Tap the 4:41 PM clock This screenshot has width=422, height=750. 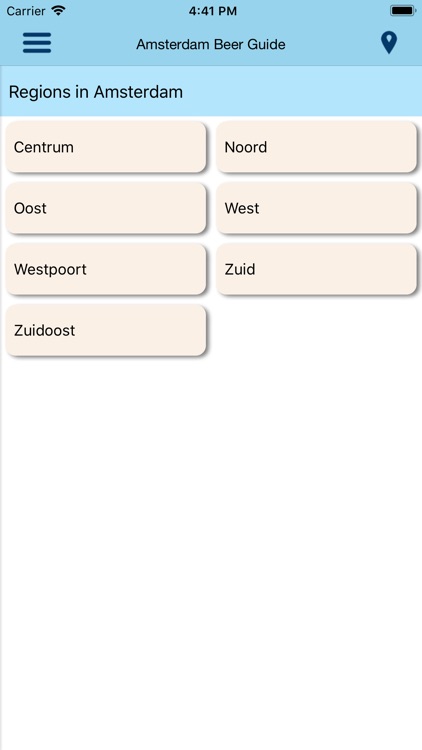[x=212, y=11]
